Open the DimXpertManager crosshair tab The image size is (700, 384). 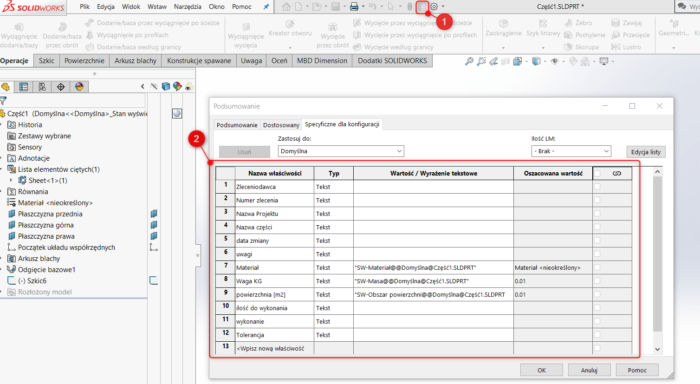61,87
